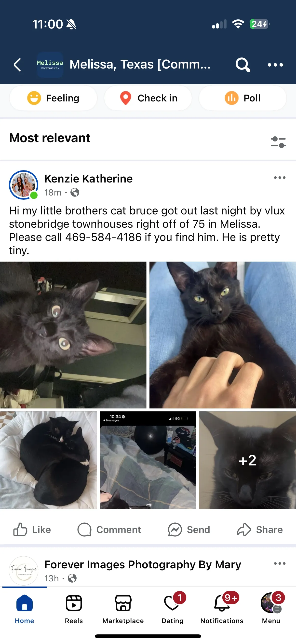This screenshot has width=296, height=644.
Task: Open the Notifications bell
Action: click(222, 609)
